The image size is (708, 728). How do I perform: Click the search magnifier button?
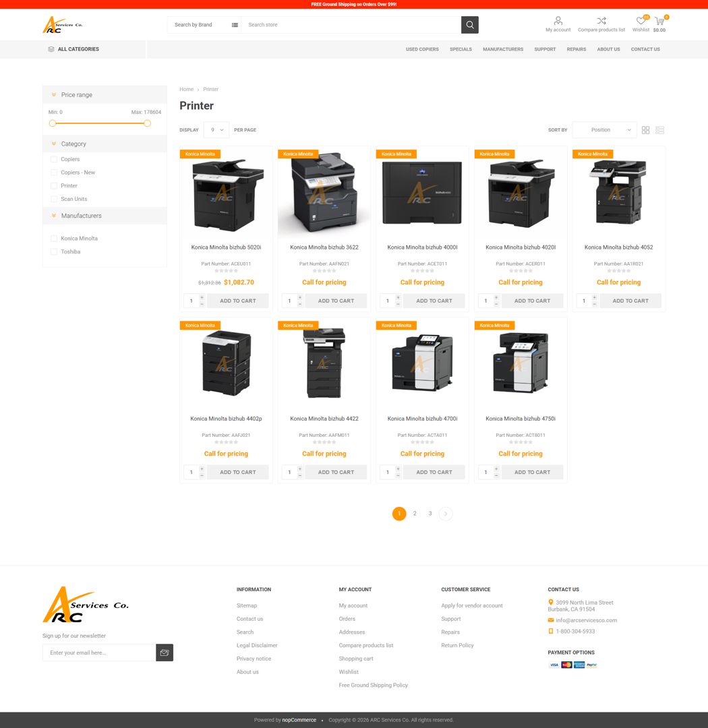[x=469, y=24]
